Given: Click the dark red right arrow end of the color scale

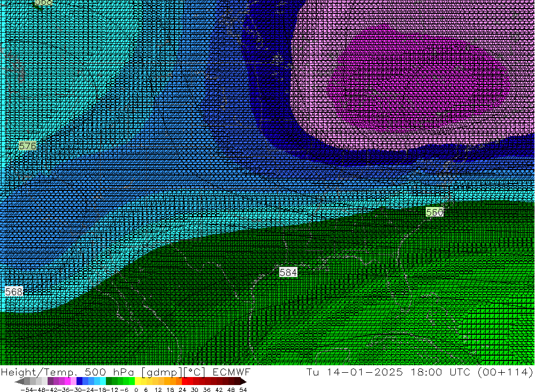Looking at the screenshot, I should 242,381.
